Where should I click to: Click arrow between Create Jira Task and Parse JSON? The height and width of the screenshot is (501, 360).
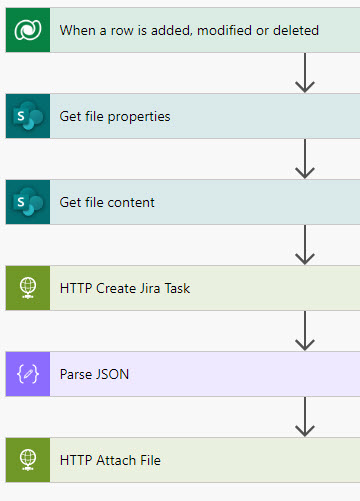click(305, 331)
